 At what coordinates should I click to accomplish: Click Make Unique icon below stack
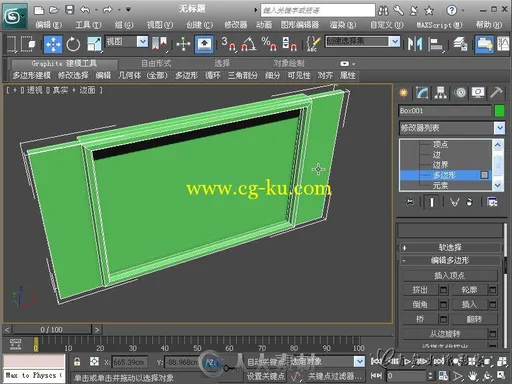point(454,202)
